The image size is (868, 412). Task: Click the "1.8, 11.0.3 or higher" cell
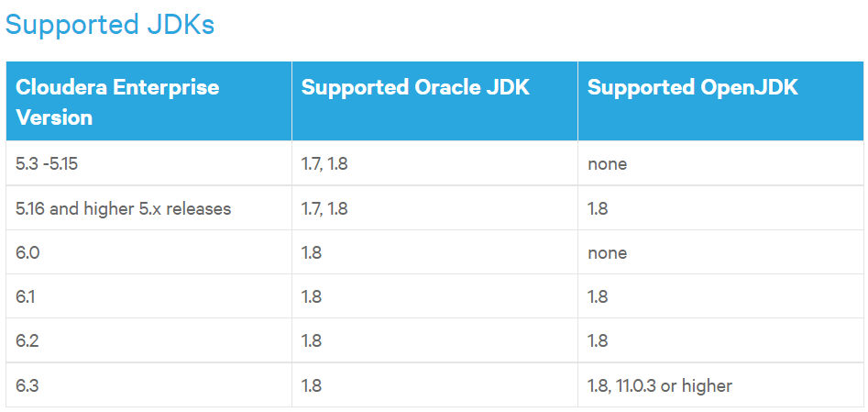[x=659, y=385]
